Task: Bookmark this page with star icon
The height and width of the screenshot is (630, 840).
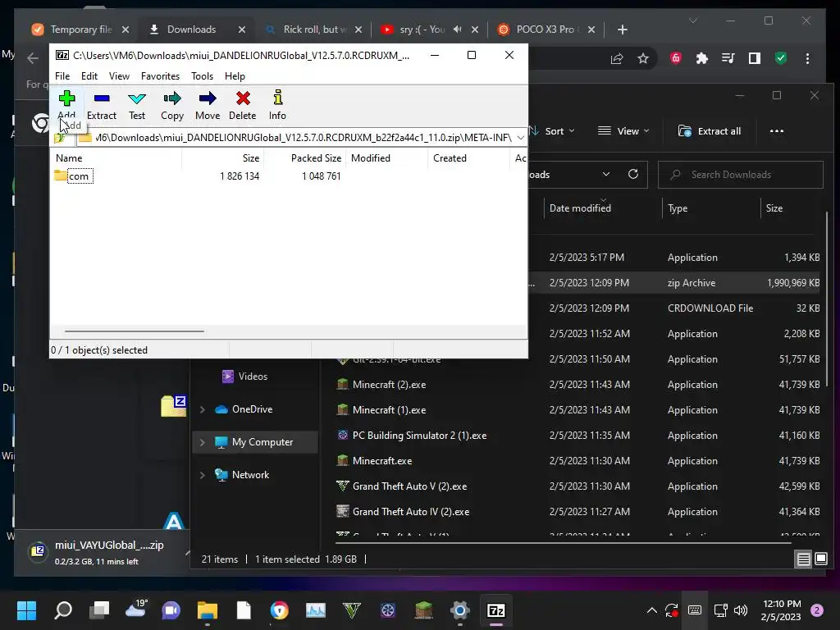Action: [x=643, y=58]
